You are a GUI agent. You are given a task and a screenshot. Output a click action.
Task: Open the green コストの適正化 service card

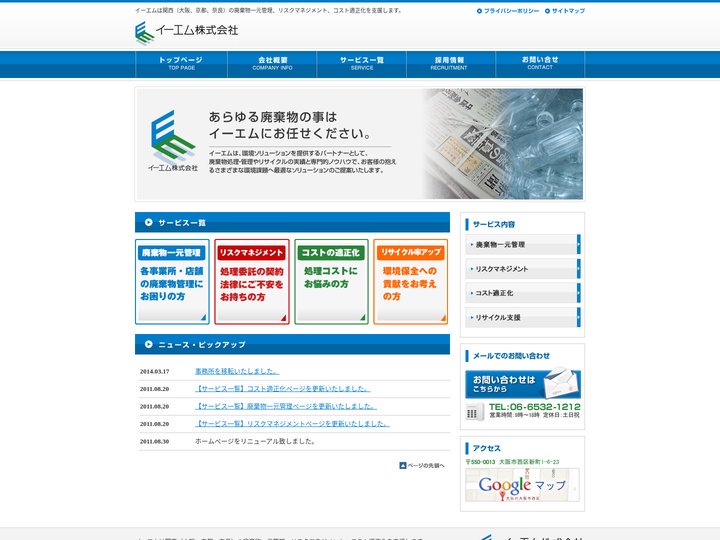tap(331, 281)
